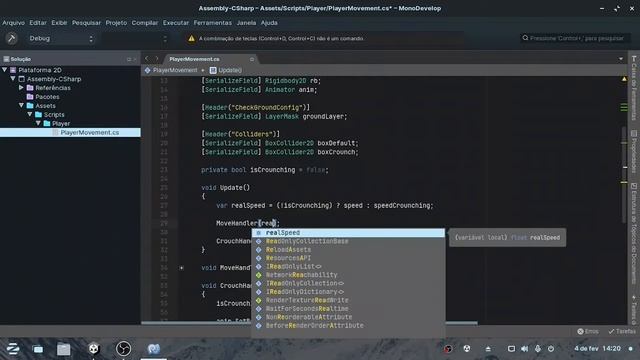The image size is (640, 360).
Task: Collapse the Player folder
Action: pyautogui.click(x=38, y=123)
